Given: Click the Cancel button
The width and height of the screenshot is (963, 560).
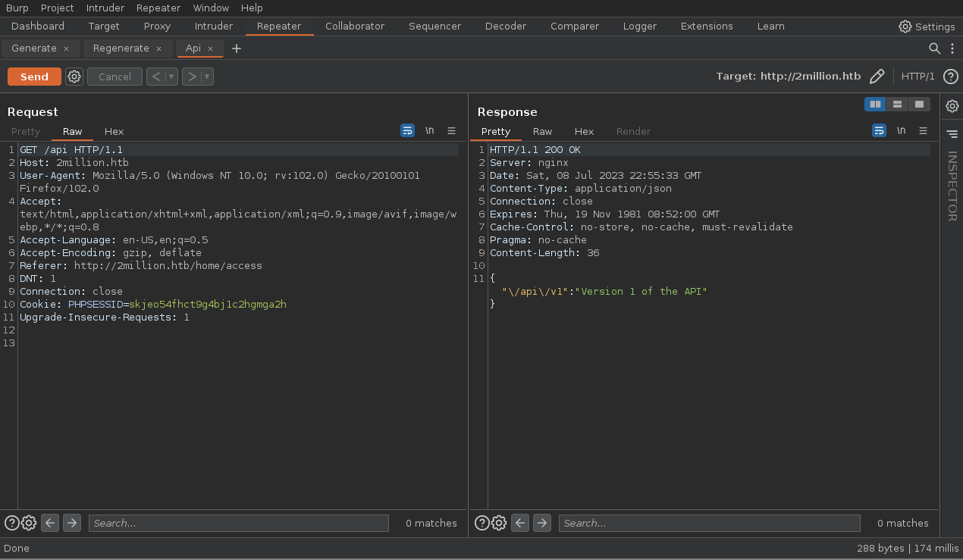Looking at the screenshot, I should pos(114,77).
